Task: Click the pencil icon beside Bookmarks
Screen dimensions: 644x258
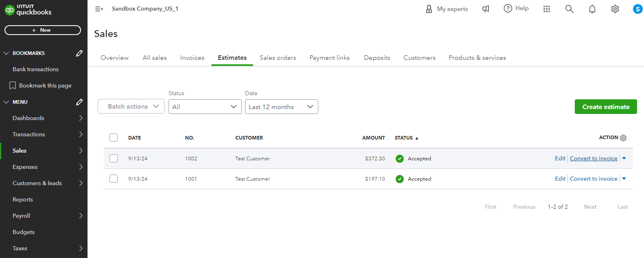Action: point(79,53)
